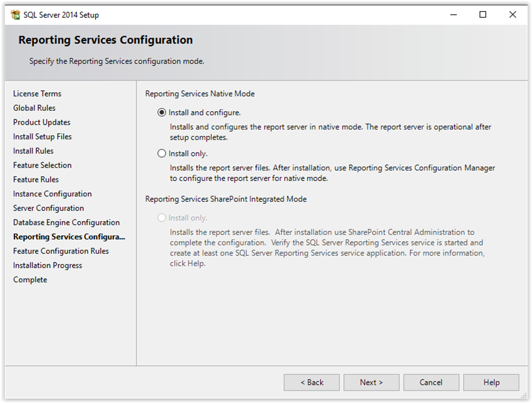Select Install Rules step
This screenshot has width=532, height=403.
[x=33, y=151]
